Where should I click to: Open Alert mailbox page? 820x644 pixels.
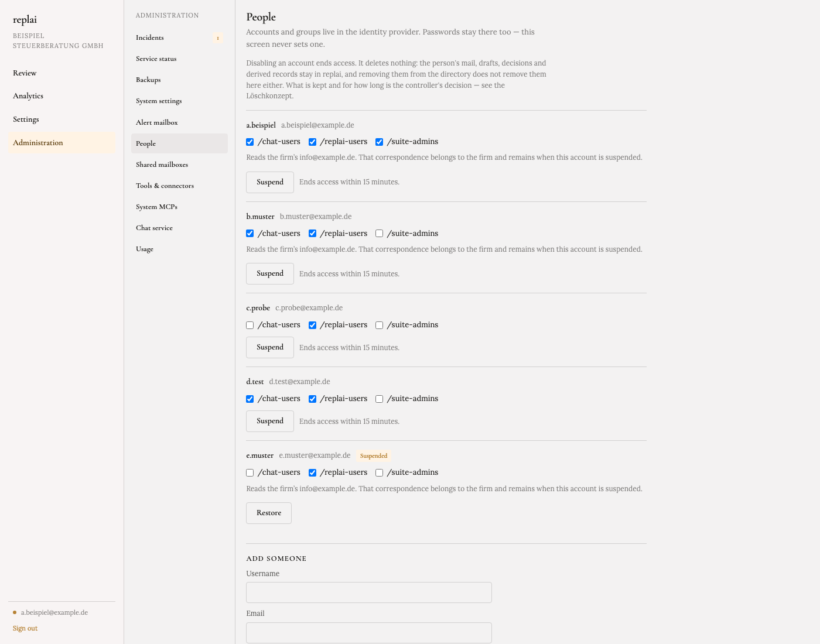[179, 122]
